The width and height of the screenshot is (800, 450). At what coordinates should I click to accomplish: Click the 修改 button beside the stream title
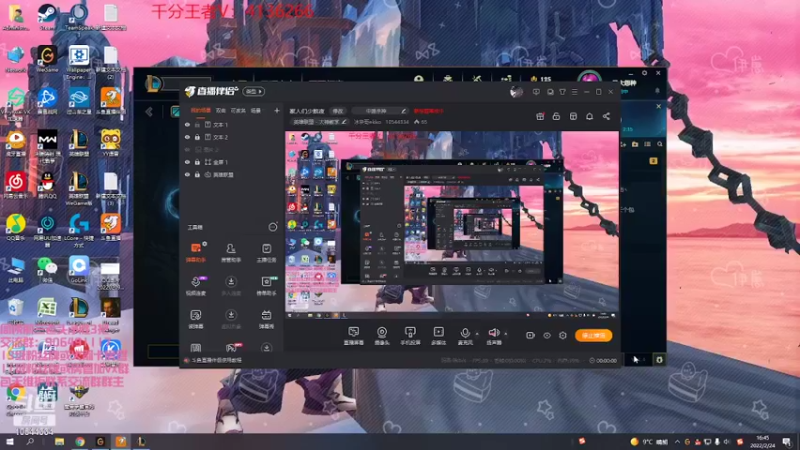click(338, 111)
